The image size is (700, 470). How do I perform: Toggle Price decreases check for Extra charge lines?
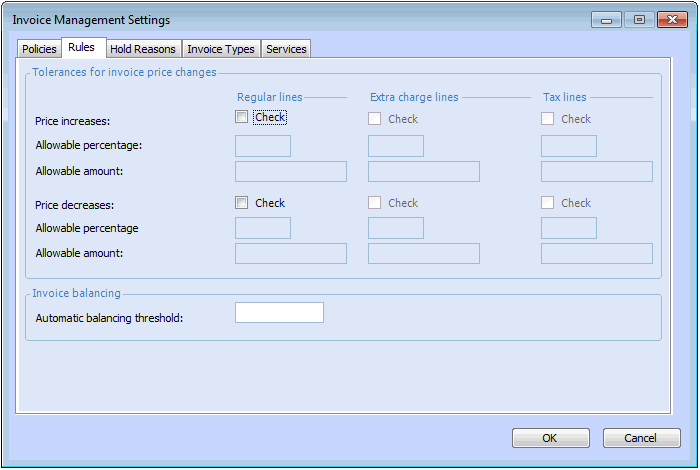(375, 203)
